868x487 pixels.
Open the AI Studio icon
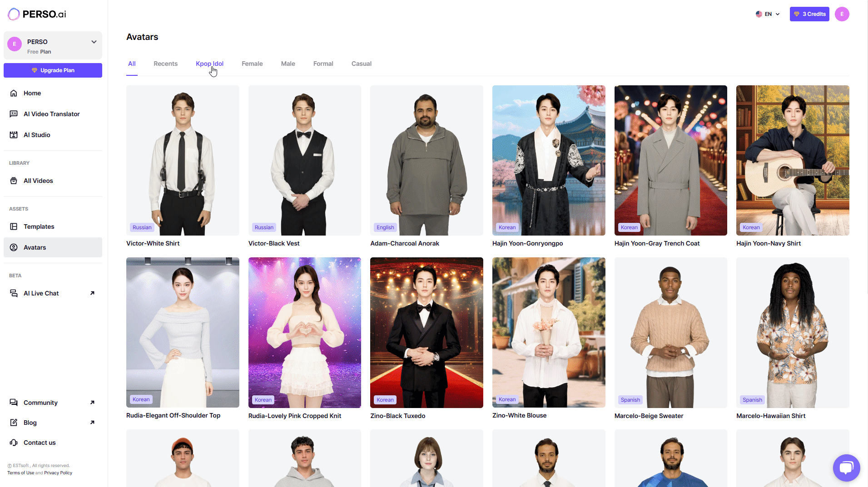tap(14, 135)
